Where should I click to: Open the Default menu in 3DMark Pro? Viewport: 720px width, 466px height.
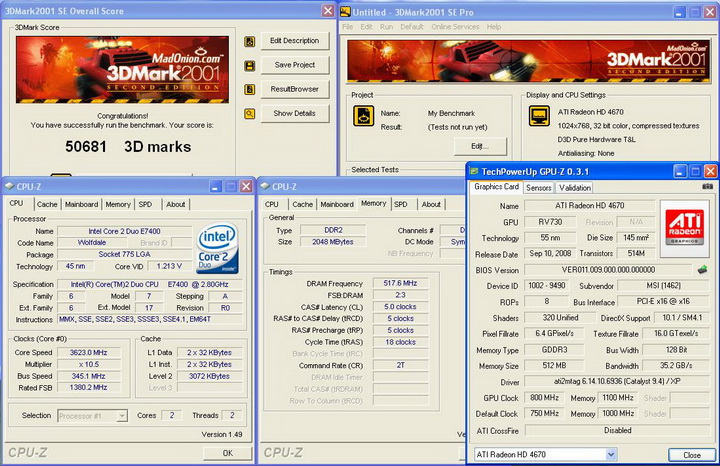412,27
